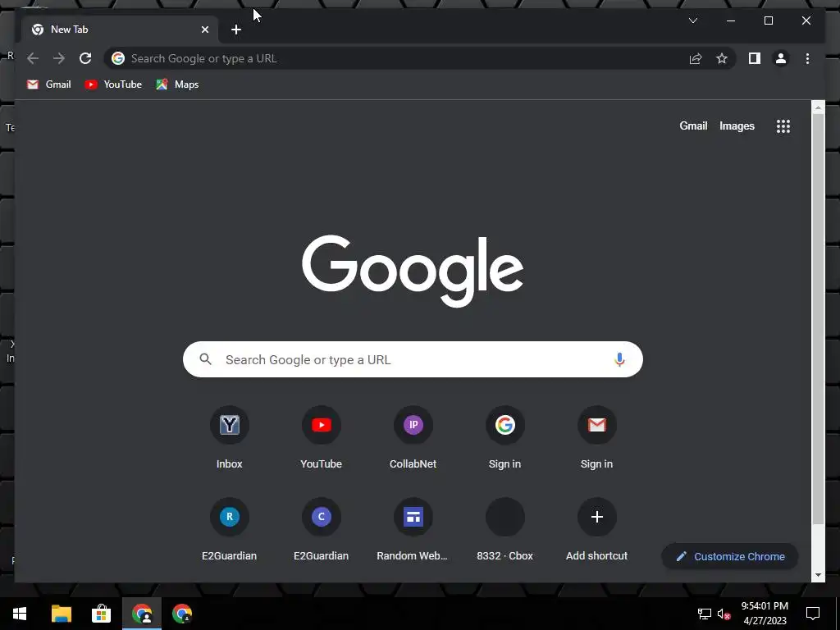The width and height of the screenshot is (840, 630).
Task: Open the YouTube shortcut tile
Action: click(321, 438)
